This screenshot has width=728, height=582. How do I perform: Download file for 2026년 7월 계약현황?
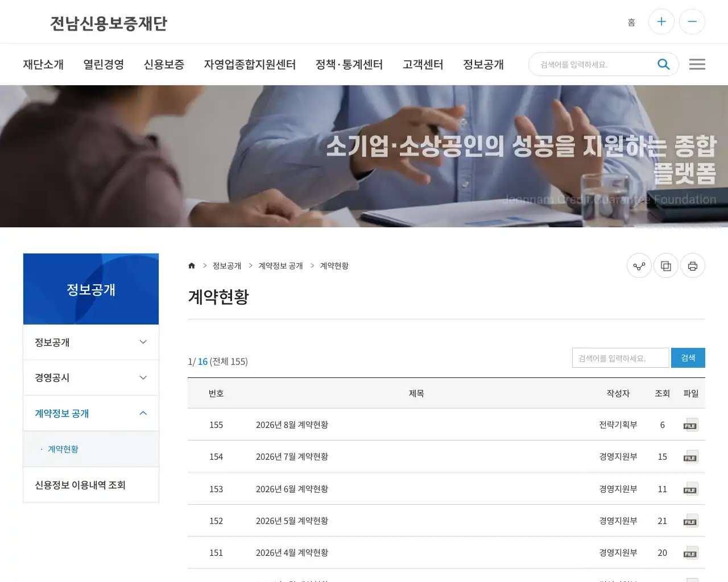point(690,457)
